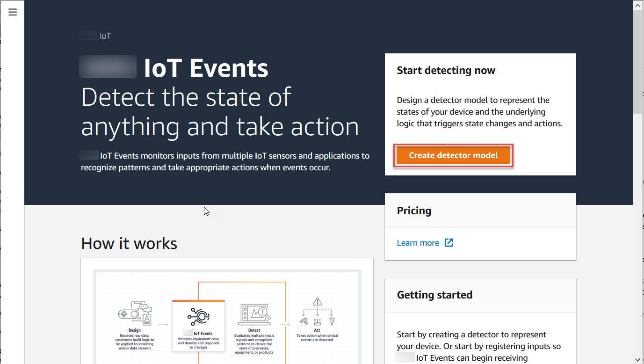
Task: Click the IoT Events circuit icon in the diagram
Action: (198, 317)
